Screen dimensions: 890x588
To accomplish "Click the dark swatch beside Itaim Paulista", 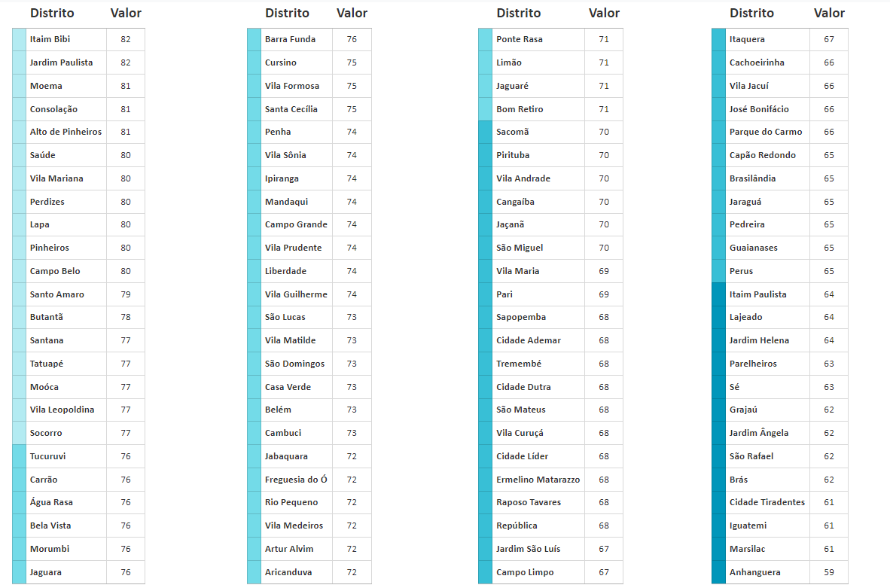I will pyautogui.click(x=718, y=294).
